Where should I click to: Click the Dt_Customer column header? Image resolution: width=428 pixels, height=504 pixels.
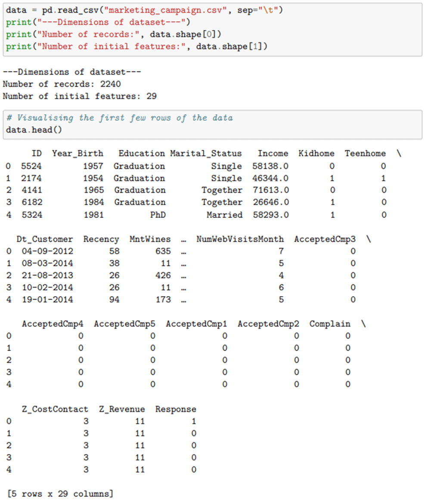tap(44, 239)
